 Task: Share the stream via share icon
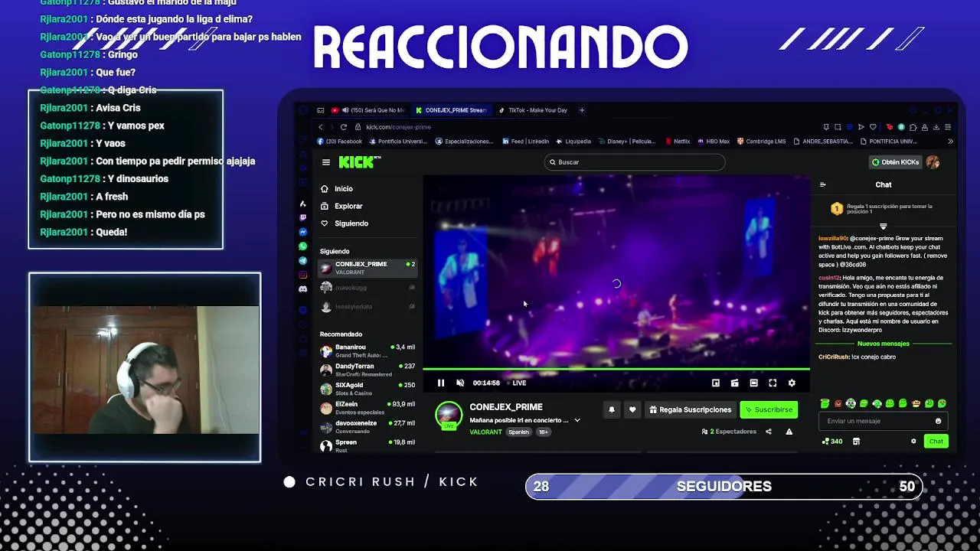(769, 432)
